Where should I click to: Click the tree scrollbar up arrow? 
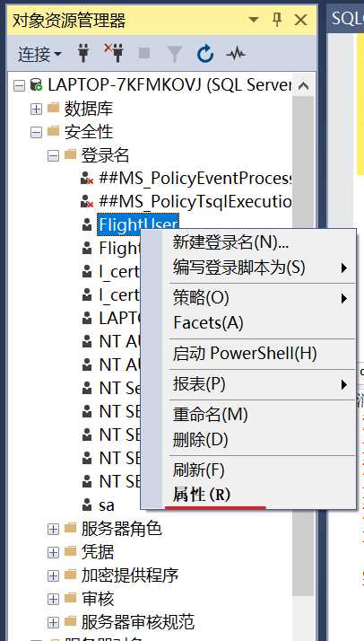pyautogui.click(x=303, y=86)
